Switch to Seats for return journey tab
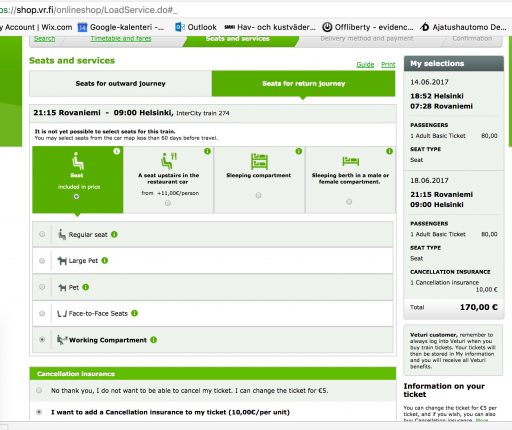 click(x=304, y=83)
